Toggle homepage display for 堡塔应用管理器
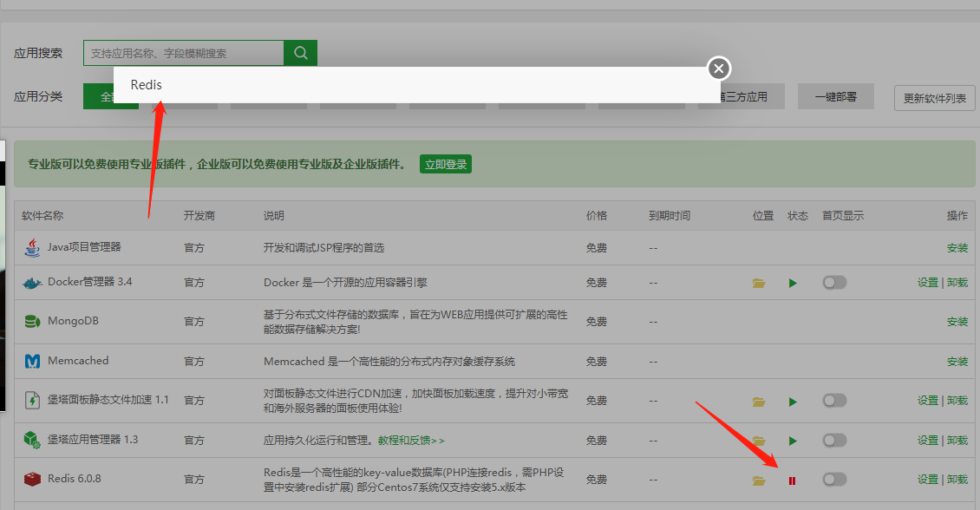 coord(834,441)
